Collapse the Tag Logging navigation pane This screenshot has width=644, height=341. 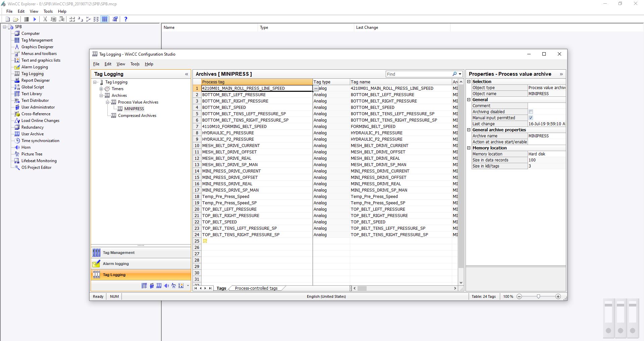186,74
